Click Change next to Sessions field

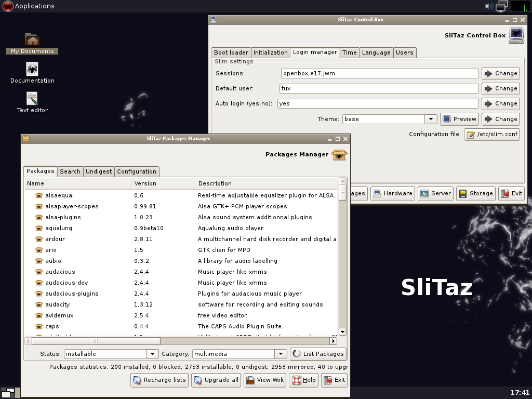coord(501,74)
